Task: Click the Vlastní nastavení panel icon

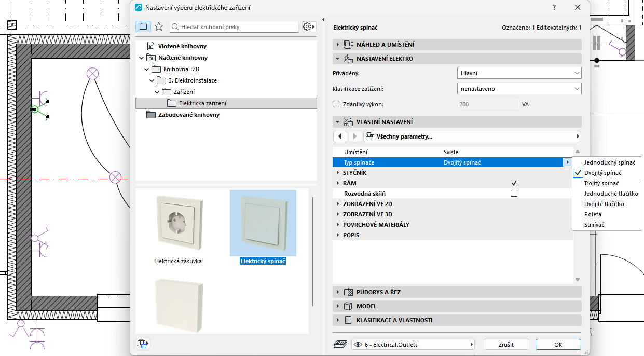Action: (348, 122)
